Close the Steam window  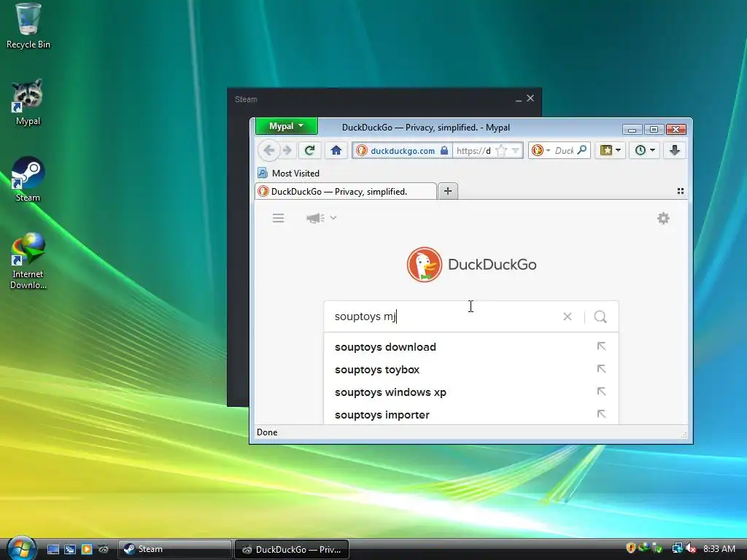tap(530, 98)
